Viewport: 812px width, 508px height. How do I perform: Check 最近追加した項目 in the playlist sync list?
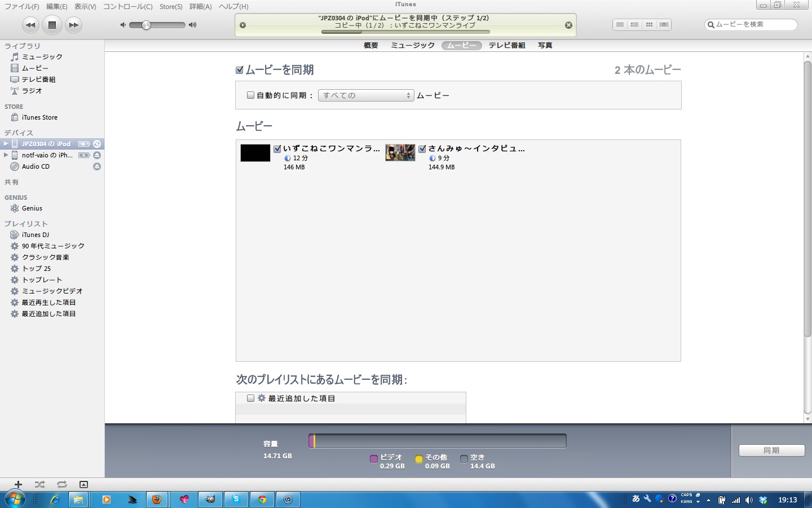(251, 398)
